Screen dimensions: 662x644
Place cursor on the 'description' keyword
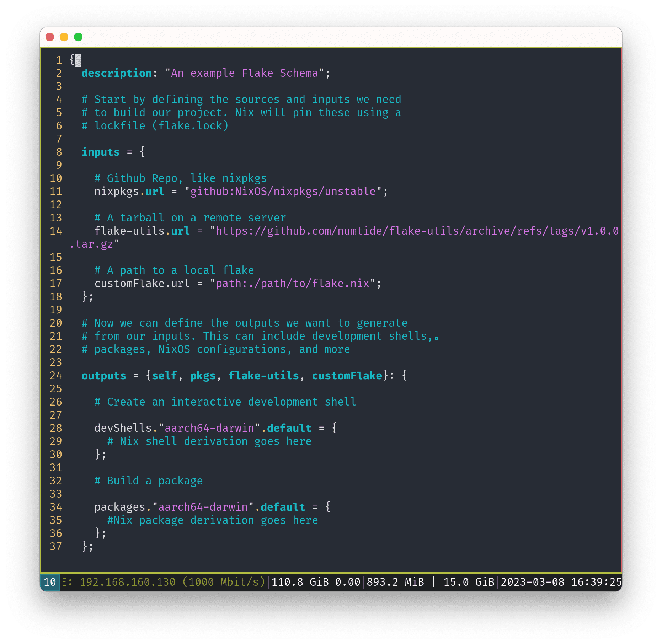pos(117,73)
